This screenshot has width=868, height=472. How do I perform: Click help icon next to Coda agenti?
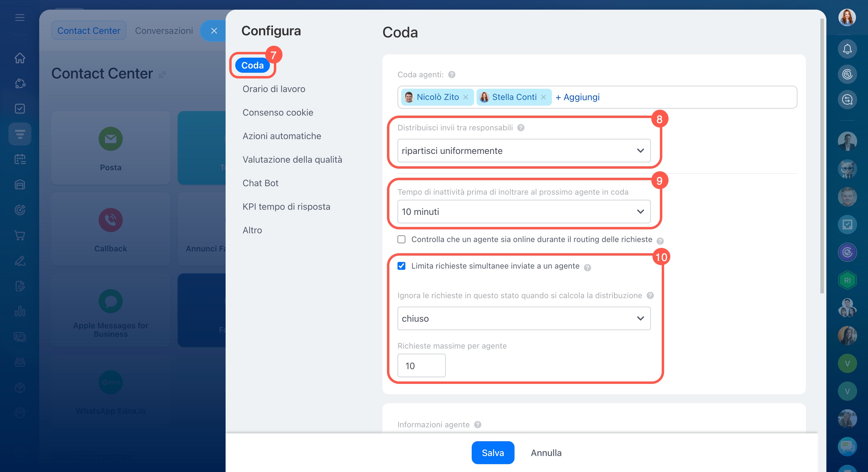pyautogui.click(x=451, y=75)
